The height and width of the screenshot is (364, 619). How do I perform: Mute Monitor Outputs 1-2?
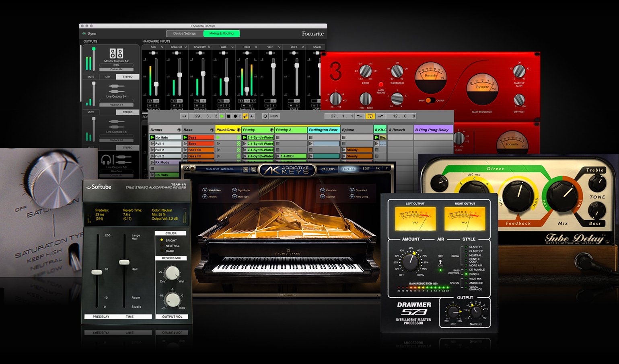pyautogui.click(x=91, y=77)
